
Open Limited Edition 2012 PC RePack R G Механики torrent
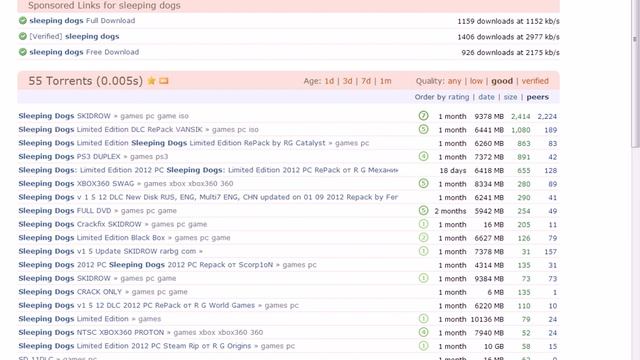pyautogui.click(x=208, y=170)
